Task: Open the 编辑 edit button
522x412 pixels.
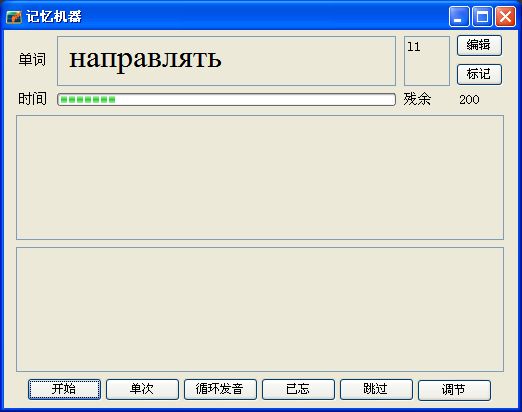Action: (x=479, y=45)
